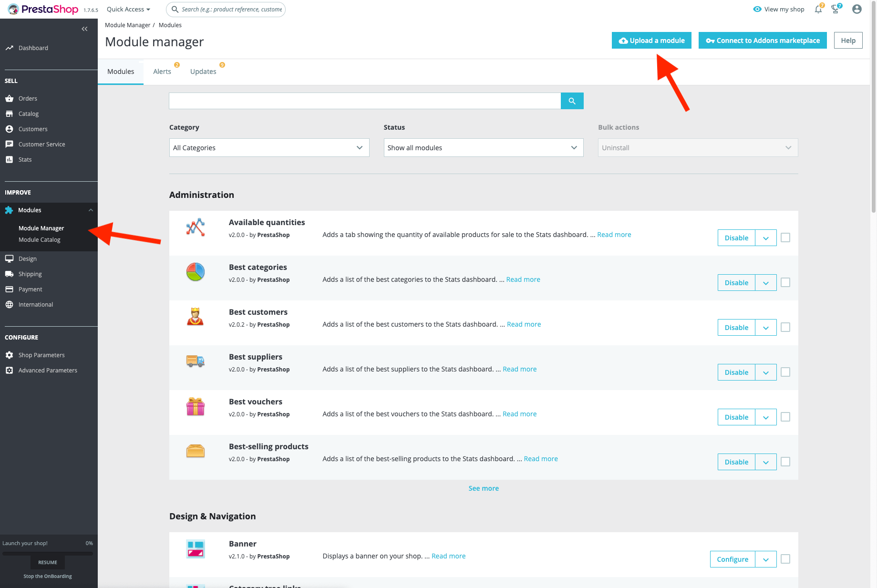The height and width of the screenshot is (588, 877).
Task: Configure the Banner module
Action: [x=733, y=559]
